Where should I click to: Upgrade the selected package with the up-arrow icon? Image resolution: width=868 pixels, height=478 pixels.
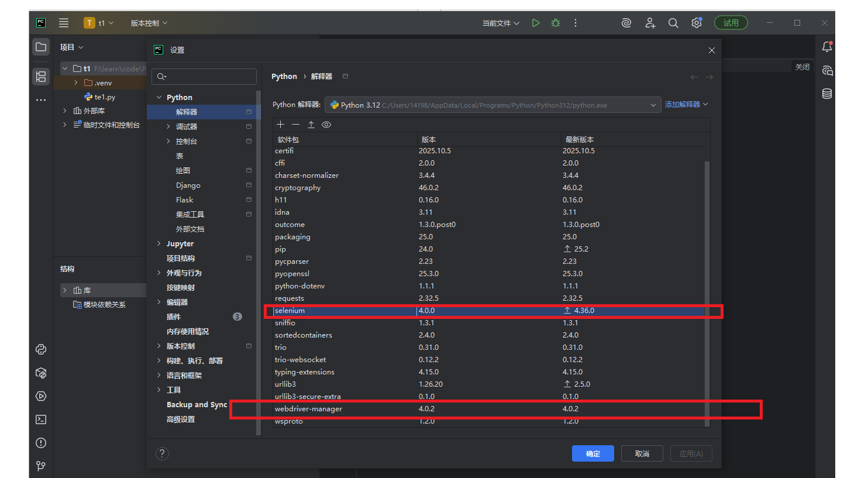tap(311, 125)
